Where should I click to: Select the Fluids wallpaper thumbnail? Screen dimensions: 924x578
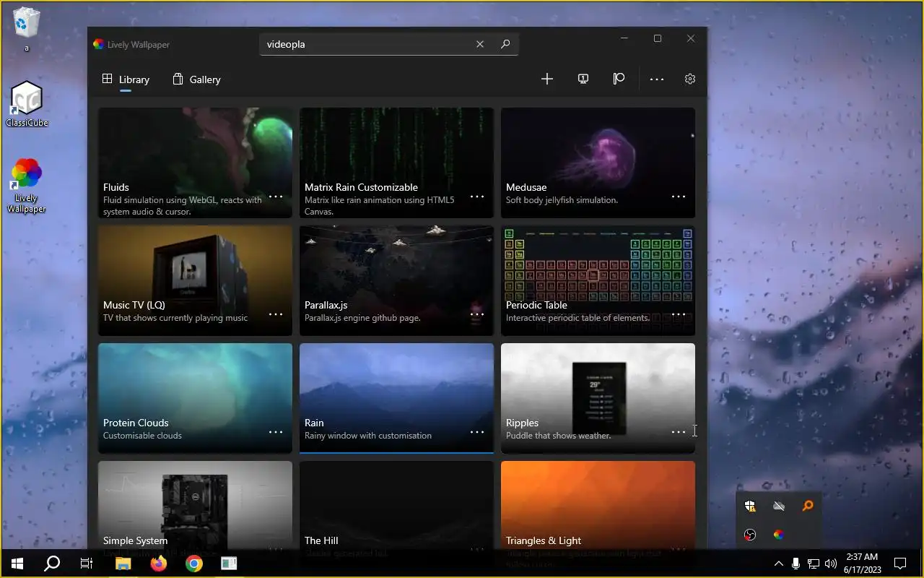[x=195, y=163]
